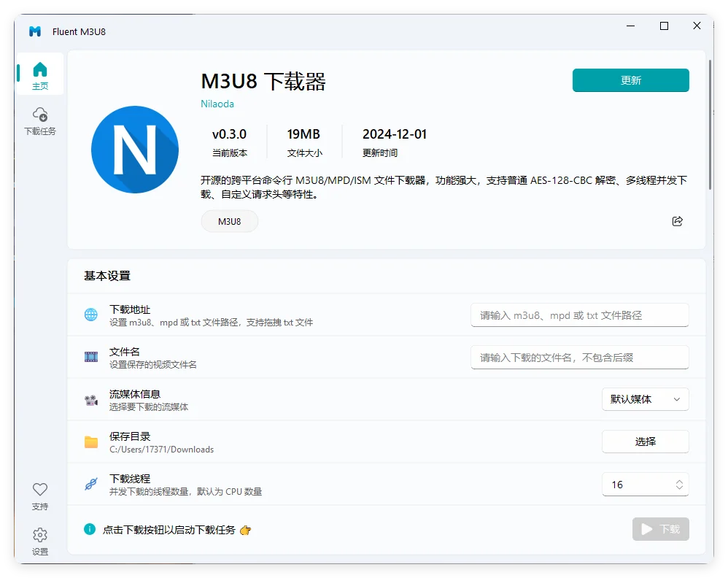The width and height of the screenshot is (728, 578).
Task: Click the film icon beside 流媒体信息
Action: (x=90, y=399)
